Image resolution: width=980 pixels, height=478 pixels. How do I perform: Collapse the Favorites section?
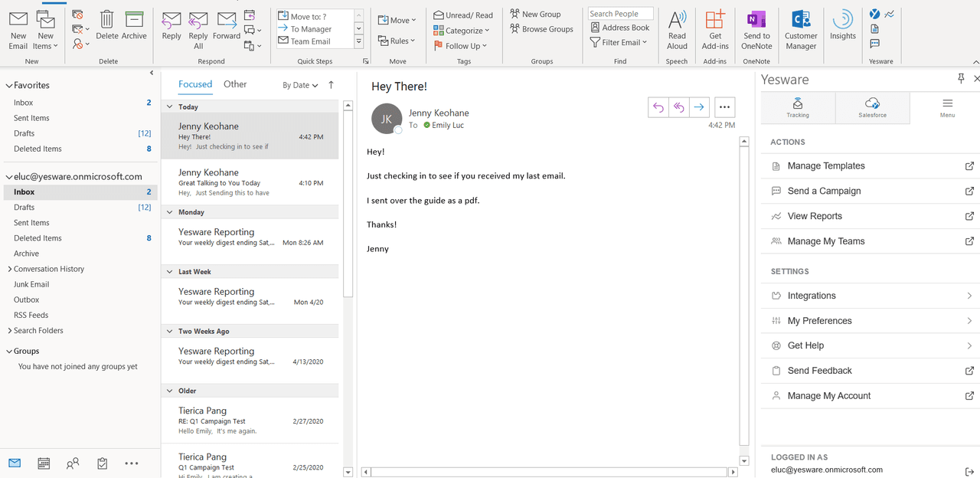coord(9,86)
